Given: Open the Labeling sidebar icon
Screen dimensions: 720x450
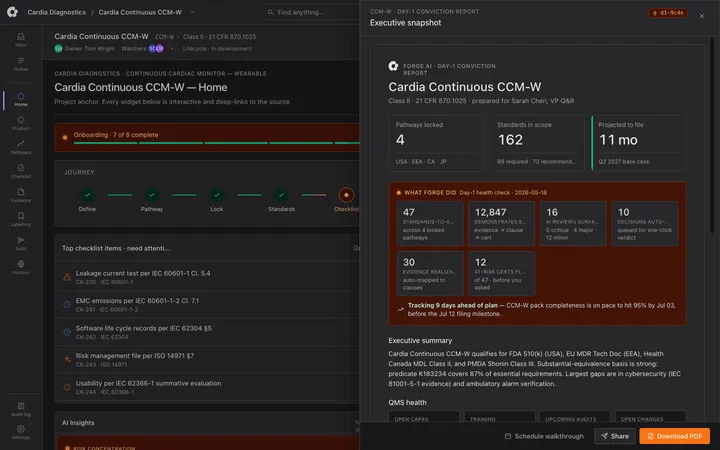Looking at the screenshot, I should 21,219.
